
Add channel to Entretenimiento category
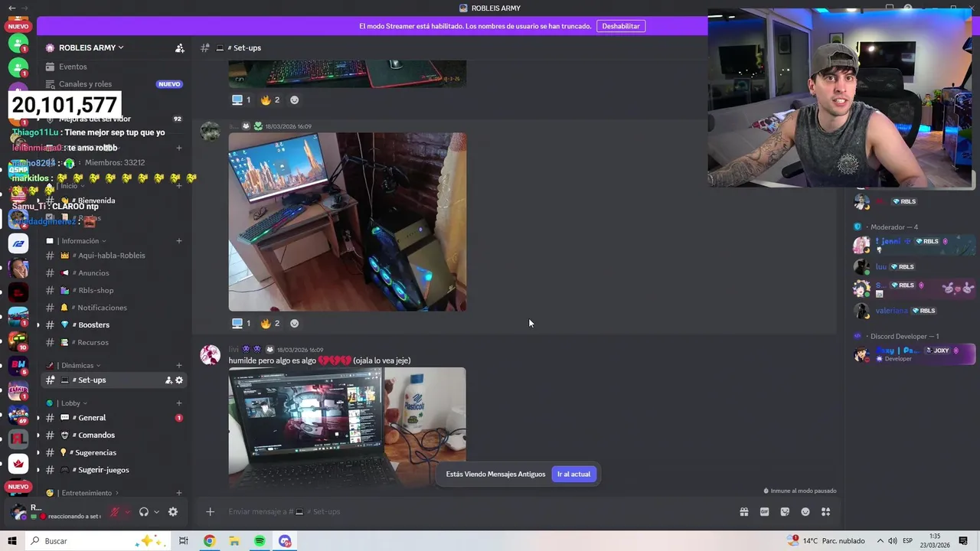(179, 493)
